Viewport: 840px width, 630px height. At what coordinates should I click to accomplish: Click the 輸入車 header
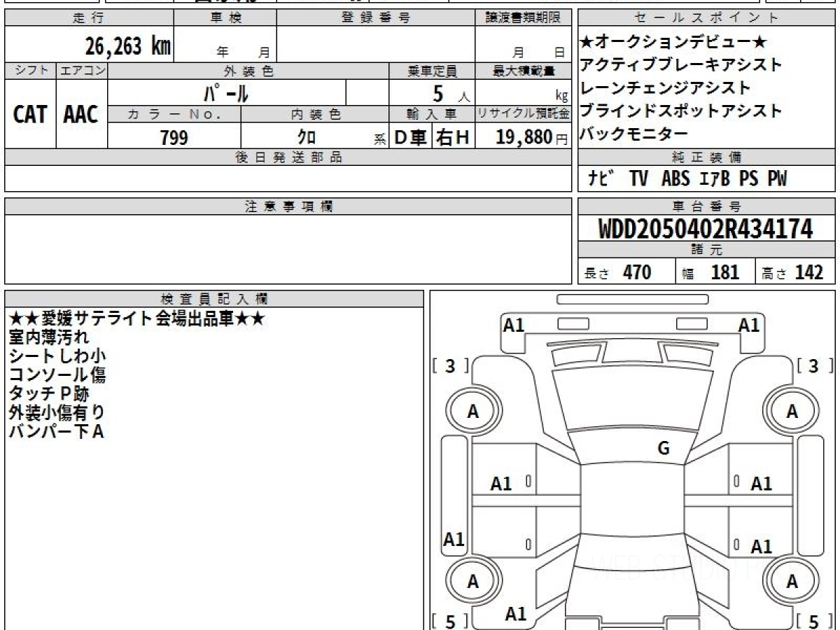(x=432, y=114)
